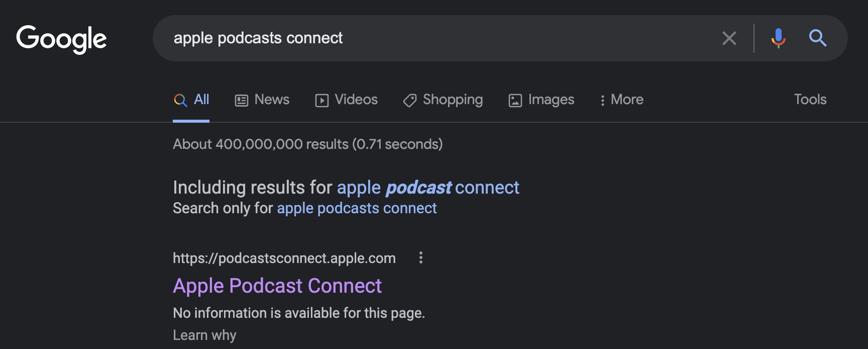Viewport: 868px width, 349px height.
Task: Click the Google logo
Action: click(61, 39)
